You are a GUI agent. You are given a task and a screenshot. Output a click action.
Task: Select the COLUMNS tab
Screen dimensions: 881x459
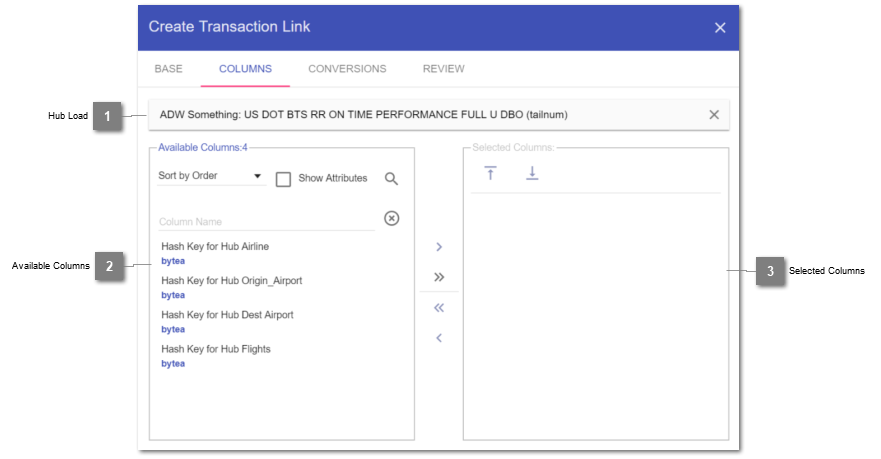245,69
